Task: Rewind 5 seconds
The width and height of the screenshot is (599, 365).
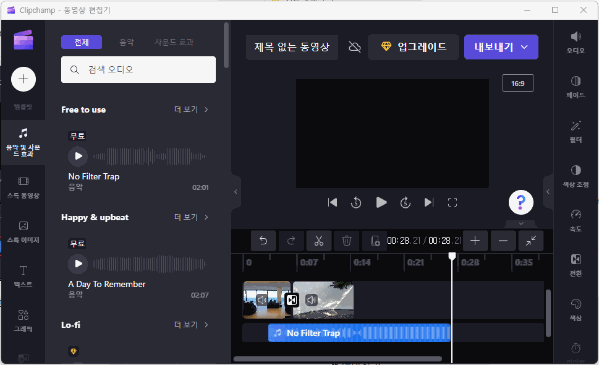Action: pyautogui.click(x=356, y=203)
